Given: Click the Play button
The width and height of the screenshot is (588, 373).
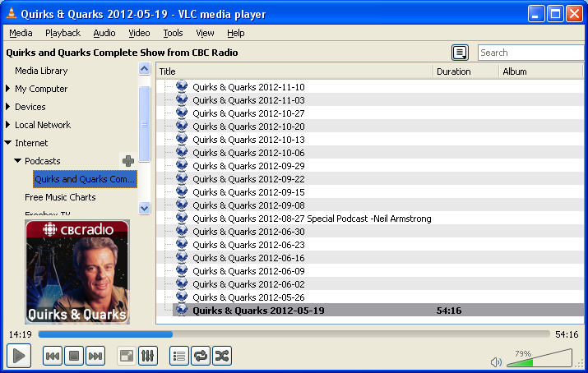Looking at the screenshot, I should (x=19, y=356).
